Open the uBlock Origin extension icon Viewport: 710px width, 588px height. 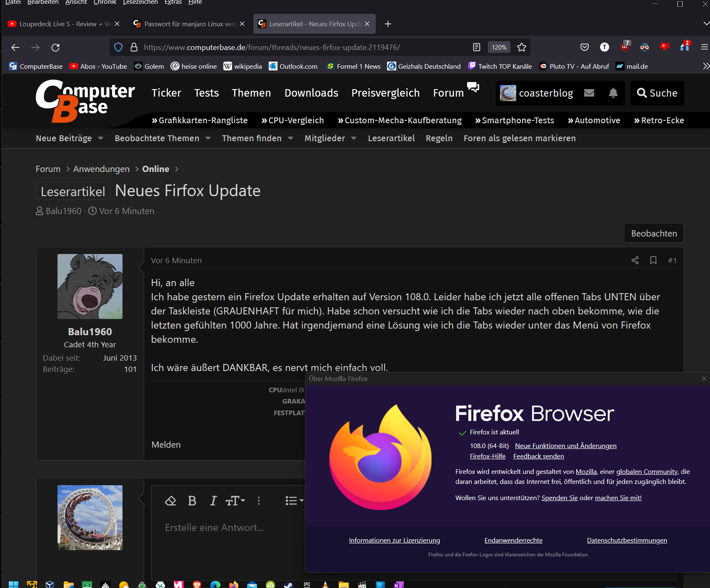(625, 46)
